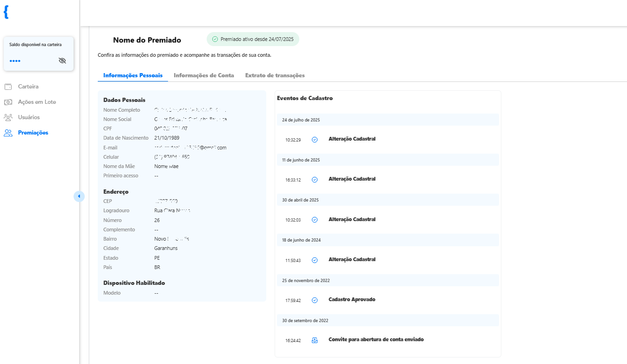Viewport: 627px width, 364px height.
Task: Click check icon for 11:50:43 event
Action: point(315,260)
